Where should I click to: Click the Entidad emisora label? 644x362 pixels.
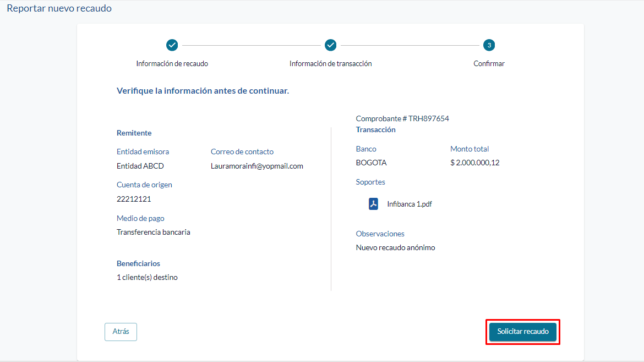click(143, 152)
